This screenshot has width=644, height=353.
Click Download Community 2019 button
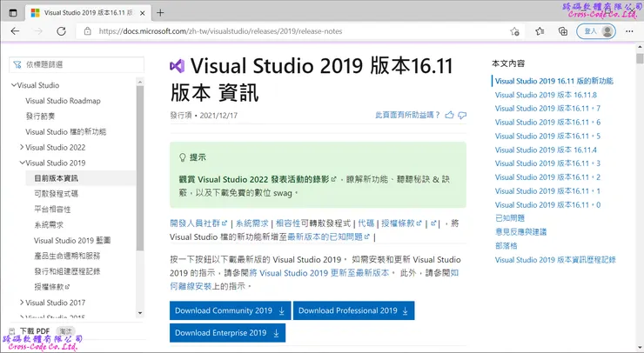tap(230, 310)
